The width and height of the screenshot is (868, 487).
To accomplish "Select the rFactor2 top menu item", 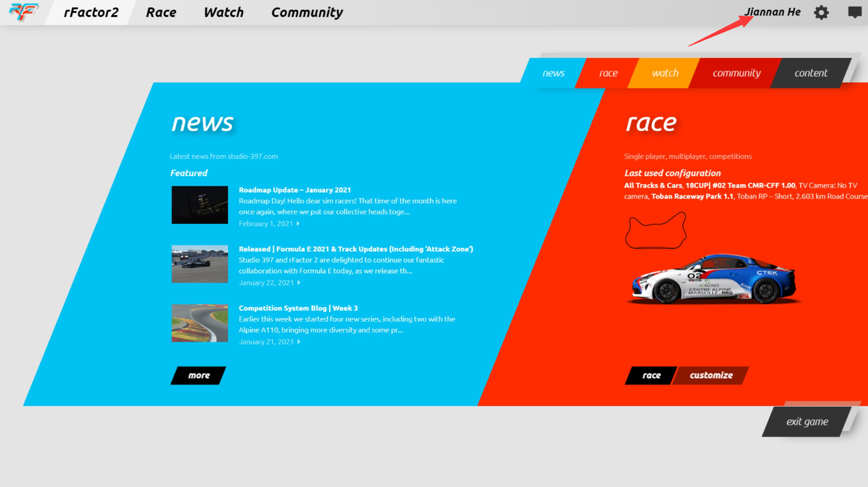I will (x=91, y=12).
